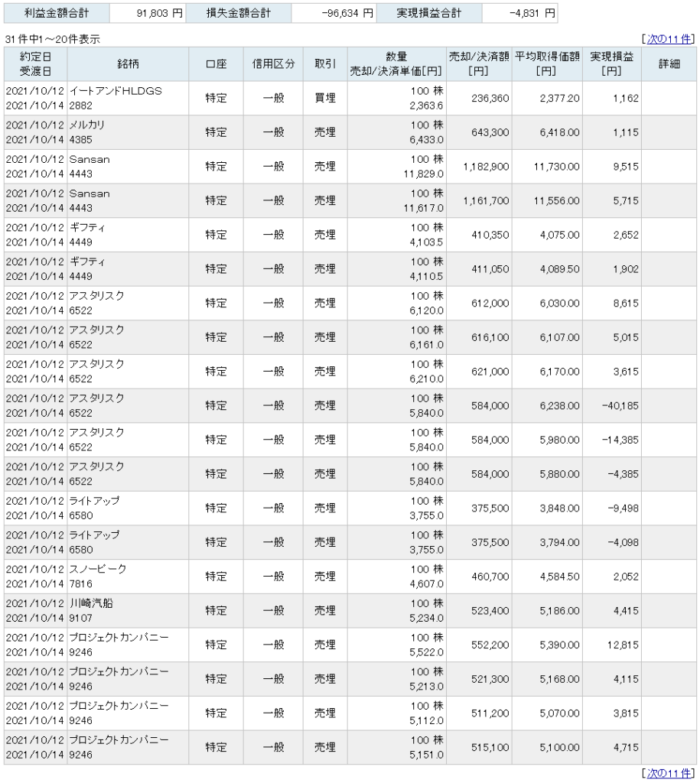Click the 数量 売却/決済単価 column header
The image size is (700, 783).
click(x=397, y=64)
